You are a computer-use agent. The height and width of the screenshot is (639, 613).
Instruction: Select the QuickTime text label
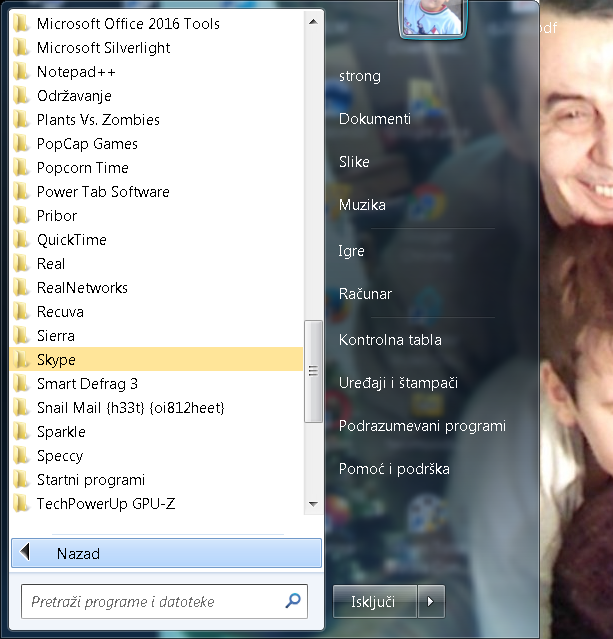pos(72,240)
